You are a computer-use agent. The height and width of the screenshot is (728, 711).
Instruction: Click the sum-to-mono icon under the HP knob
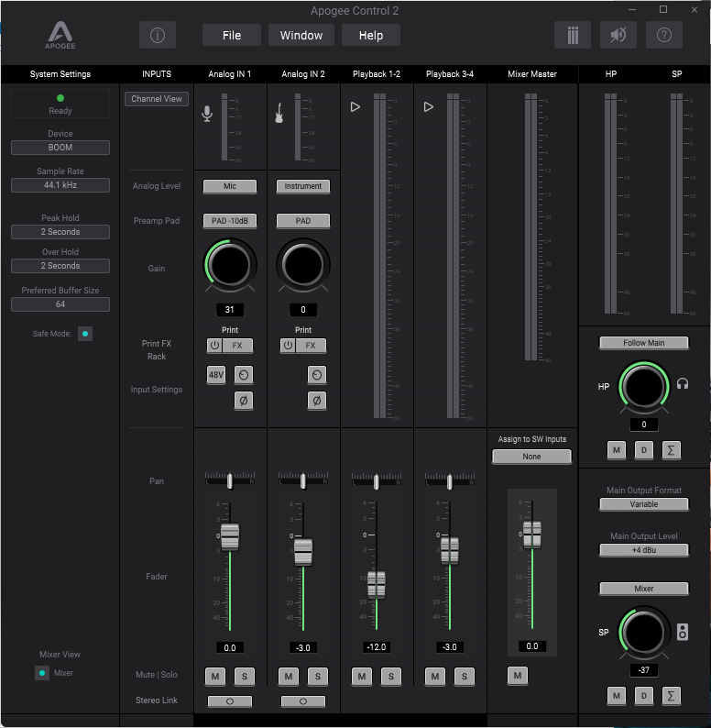click(x=673, y=450)
